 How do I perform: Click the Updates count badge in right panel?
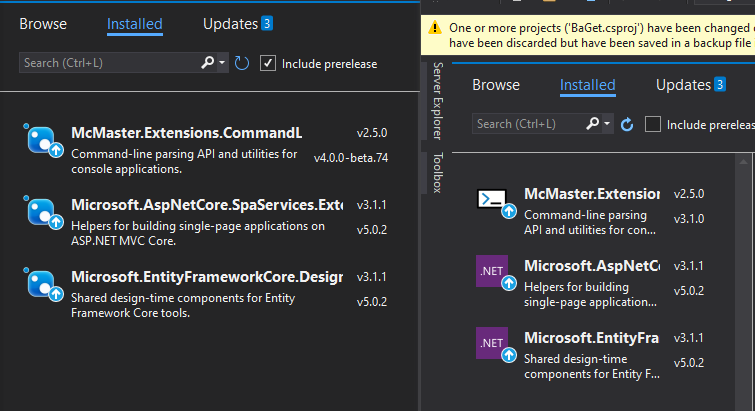[x=720, y=84]
